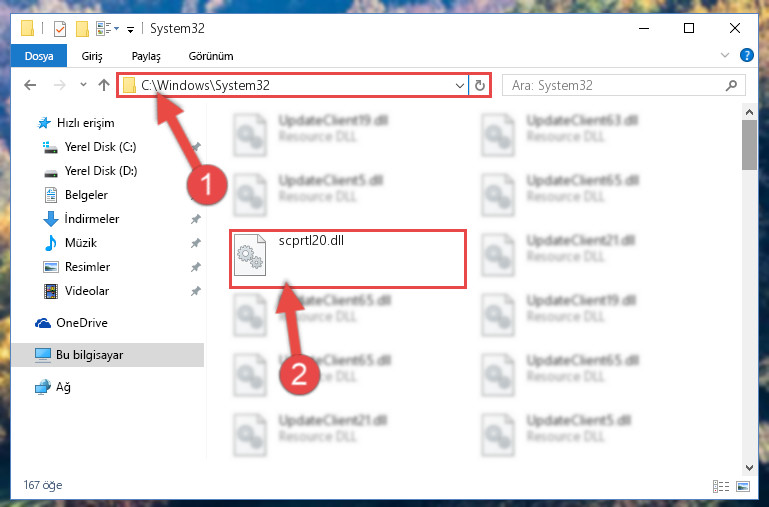This screenshot has width=769, height=507.
Task: Click the vertical scrollbar down arrow
Action: 749,467
